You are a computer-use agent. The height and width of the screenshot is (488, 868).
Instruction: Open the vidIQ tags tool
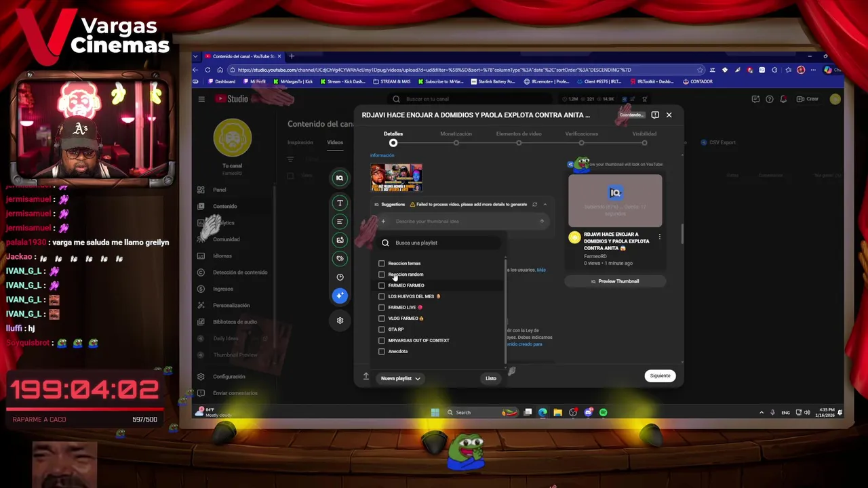coord(340,258)
